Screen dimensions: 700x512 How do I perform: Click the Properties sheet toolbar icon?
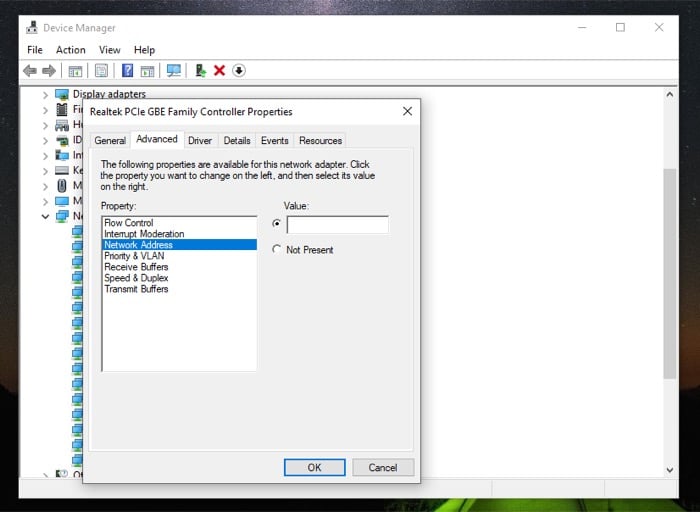pyautogui.click(x=101, y=71)
